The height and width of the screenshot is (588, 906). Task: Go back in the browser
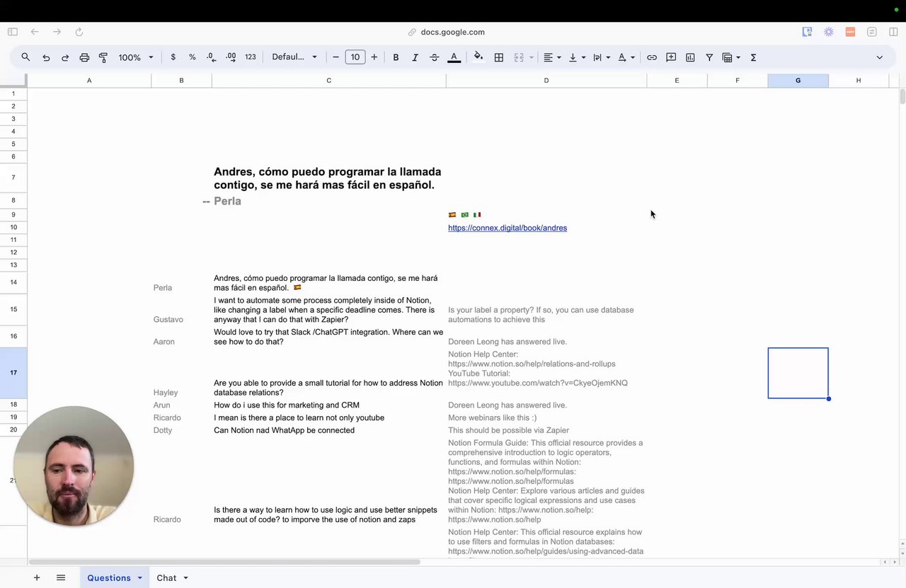click(x=35, y=32)
